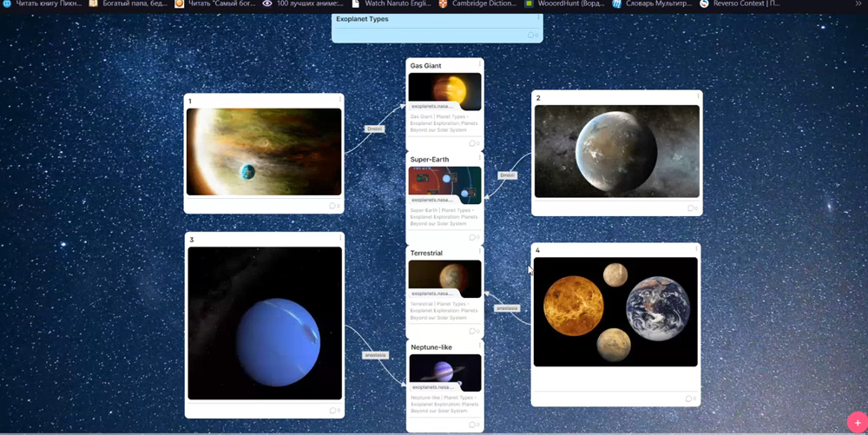Click the comment icon on Terrestrial card
The image size is (868, 435).
[x=474, y=331]
